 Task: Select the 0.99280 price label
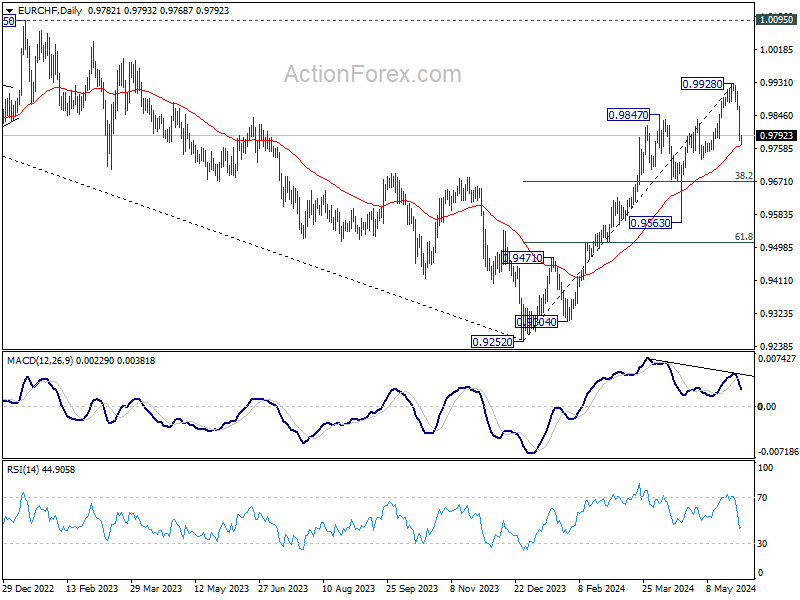point(702,84)
